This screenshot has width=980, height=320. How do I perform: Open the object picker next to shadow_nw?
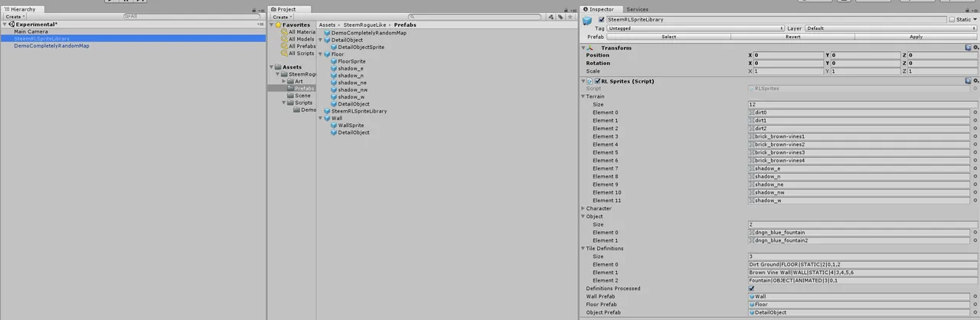click(x=975, y=192)
